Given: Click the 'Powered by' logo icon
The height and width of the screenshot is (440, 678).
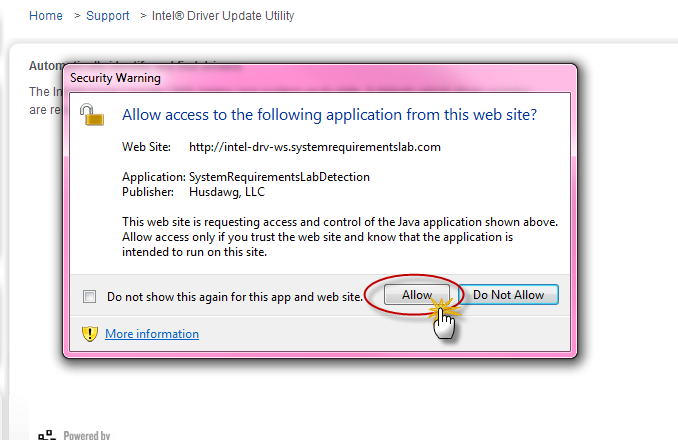Looking at the screenshot, I should [46, 435].
